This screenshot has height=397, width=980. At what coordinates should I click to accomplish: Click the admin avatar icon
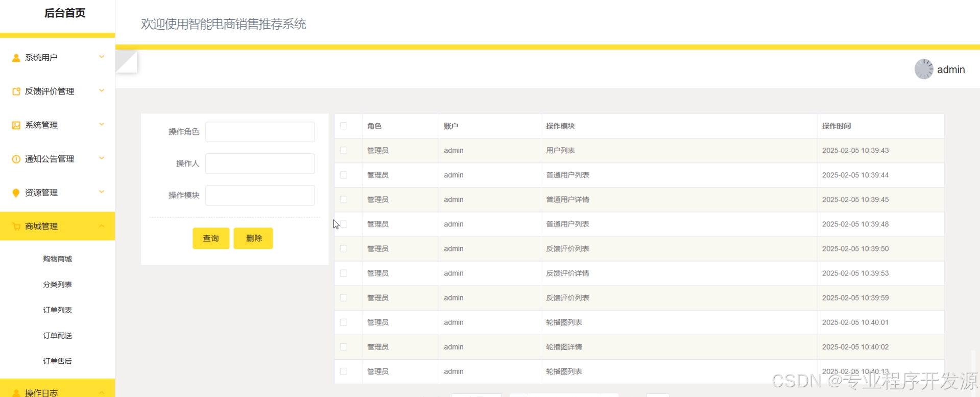click(924, 69)
